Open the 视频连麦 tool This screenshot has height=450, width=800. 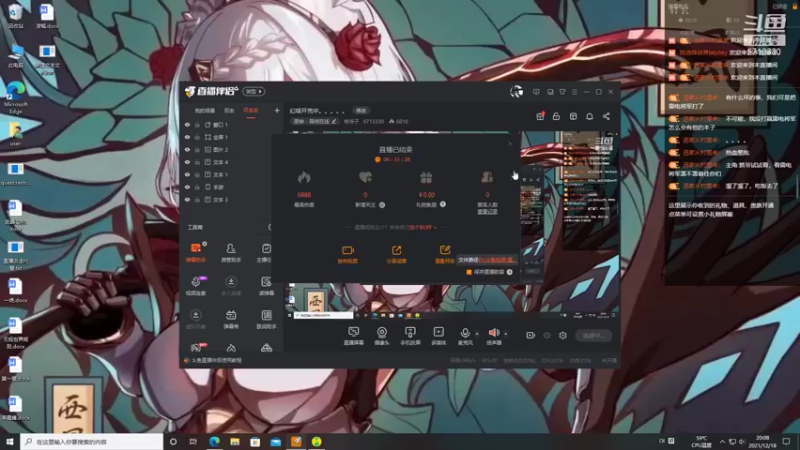(196, 286)
